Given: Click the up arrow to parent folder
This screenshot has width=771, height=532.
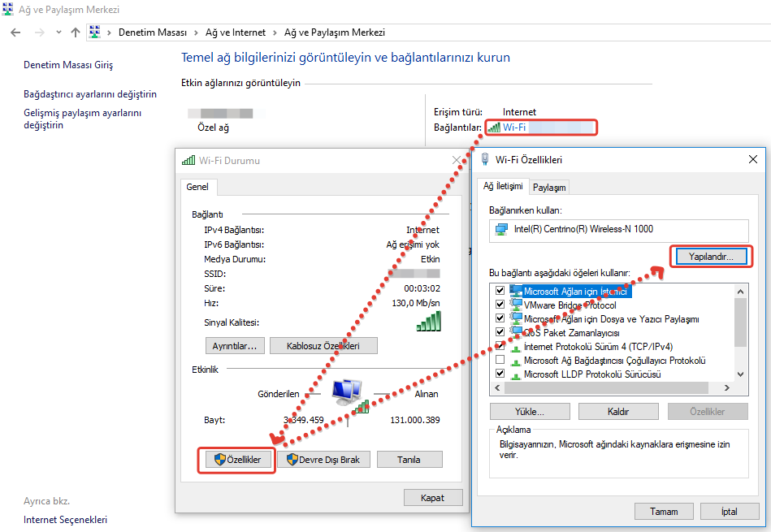Looking at the screenshot, I should point(76,32).
